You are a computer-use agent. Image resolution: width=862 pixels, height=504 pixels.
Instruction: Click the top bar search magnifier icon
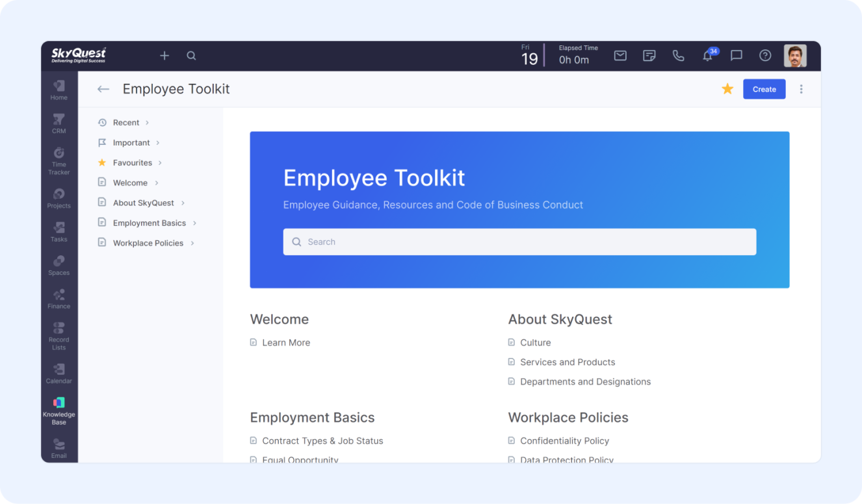(x=191, y=56)
